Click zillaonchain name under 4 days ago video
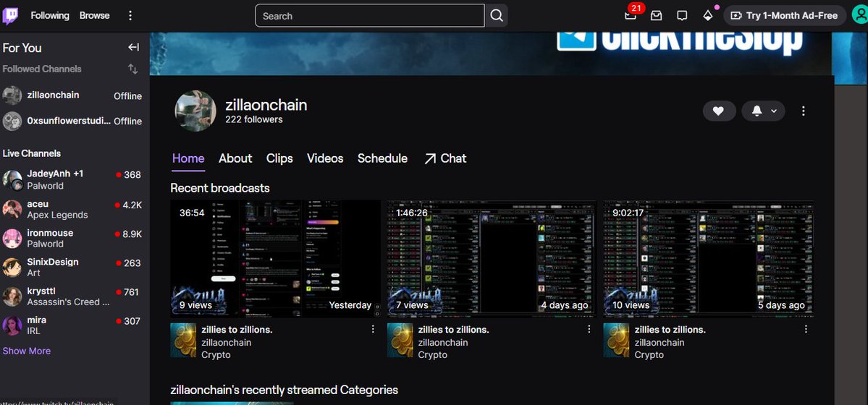Viewport: 868px width, 405px height. [x=443, y=343]
